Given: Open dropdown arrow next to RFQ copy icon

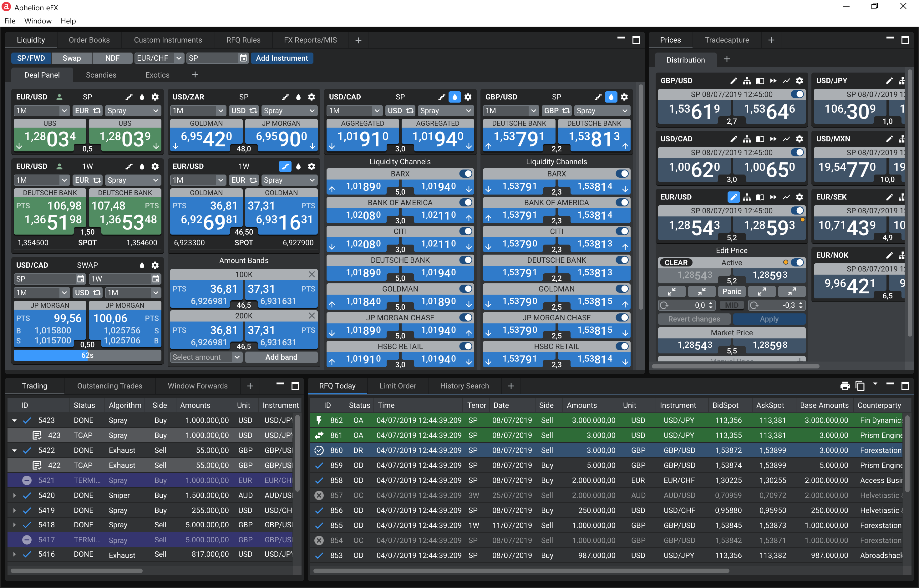Looking at the screenshot, I should [x=875, y=384].
